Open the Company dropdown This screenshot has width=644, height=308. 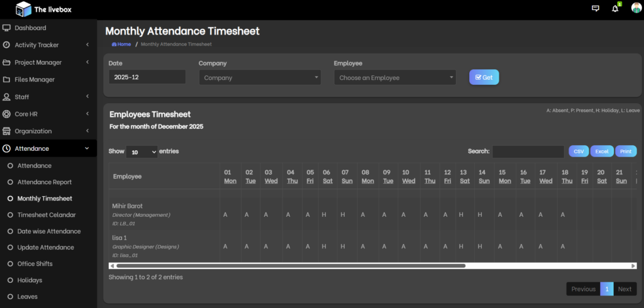pos(260,78)
